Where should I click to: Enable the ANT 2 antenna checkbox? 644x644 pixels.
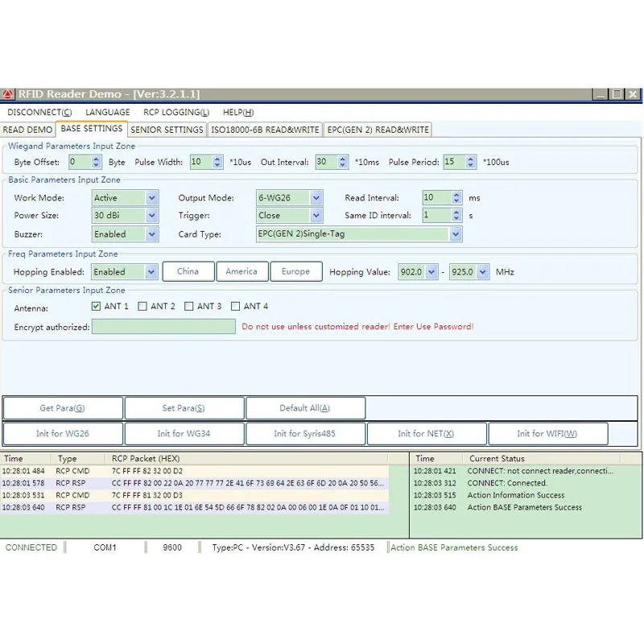(142, 306)
